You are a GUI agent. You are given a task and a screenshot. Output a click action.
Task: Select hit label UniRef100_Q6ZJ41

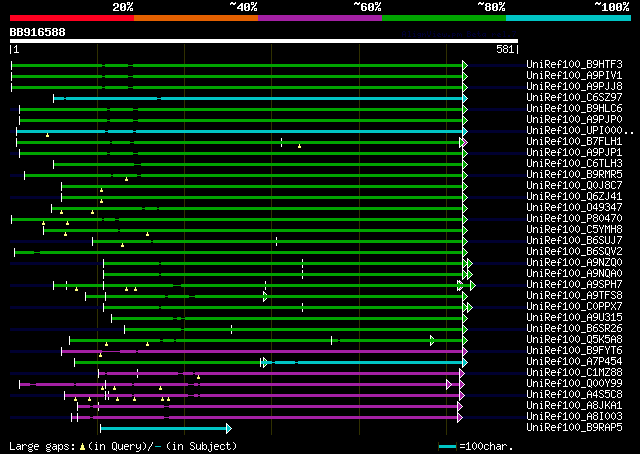pyautogui.click(x=574, y=196)
